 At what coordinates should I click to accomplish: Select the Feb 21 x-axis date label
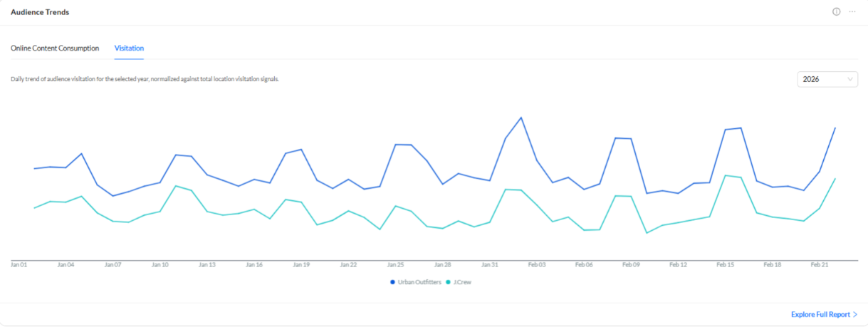(x=820, y=265)
